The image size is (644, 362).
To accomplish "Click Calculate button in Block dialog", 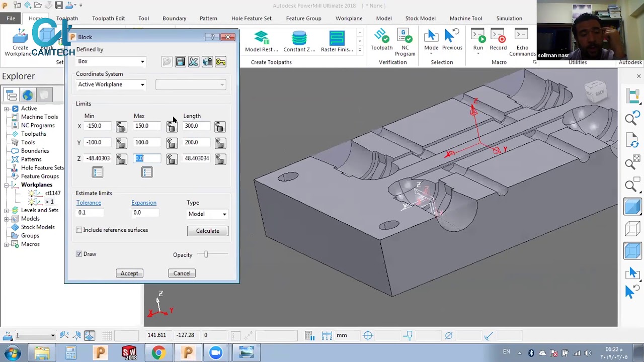I will 208,231.
